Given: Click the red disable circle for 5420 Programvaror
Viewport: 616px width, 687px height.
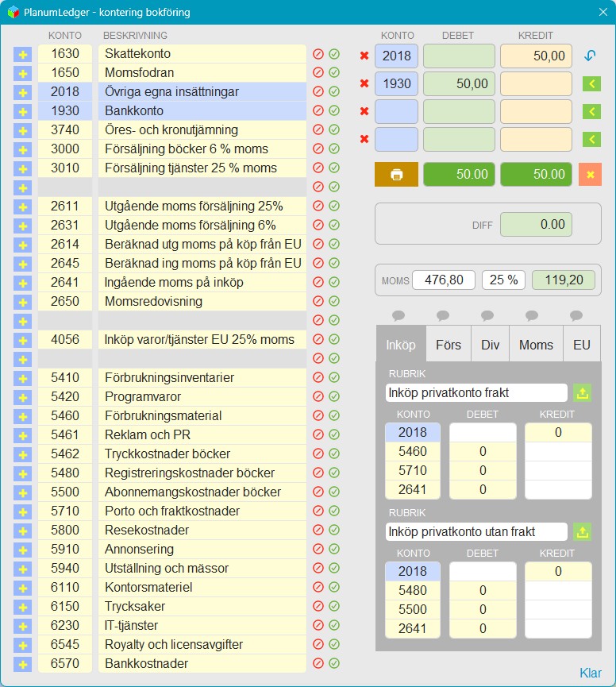Looking at the screenshot, I should [x=318, y=396].
